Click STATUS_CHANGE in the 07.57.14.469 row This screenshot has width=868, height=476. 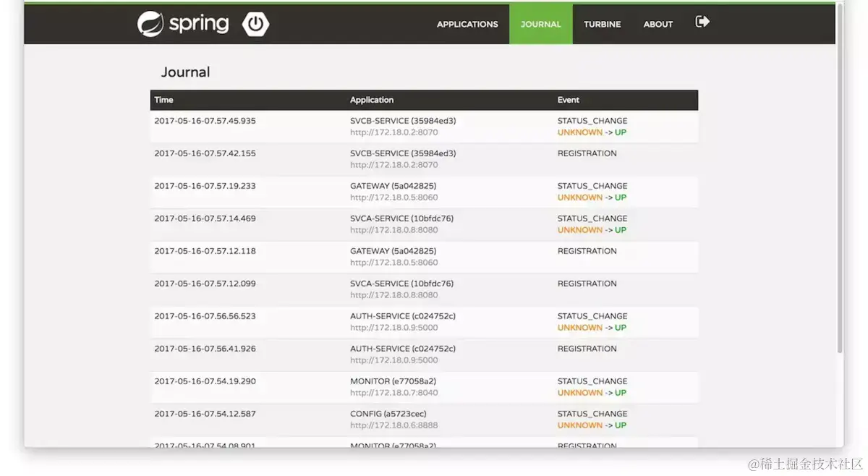pyautogui.click(x=592, y=218)
